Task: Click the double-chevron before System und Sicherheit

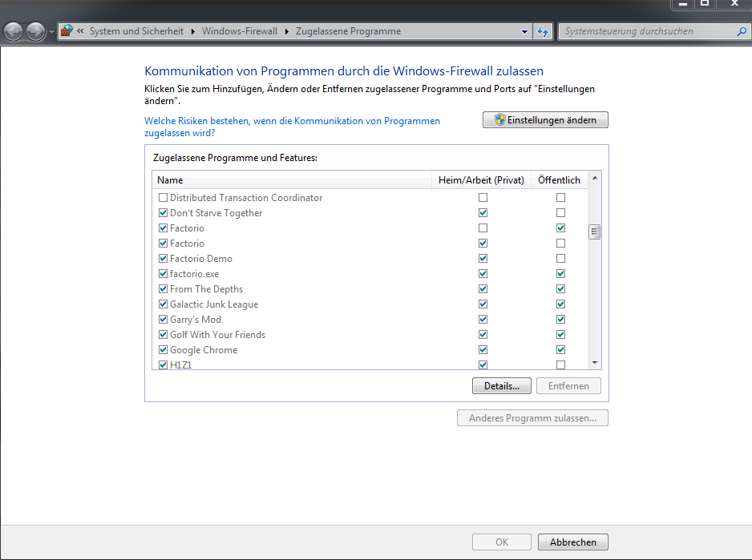Action: coord(80,30)
